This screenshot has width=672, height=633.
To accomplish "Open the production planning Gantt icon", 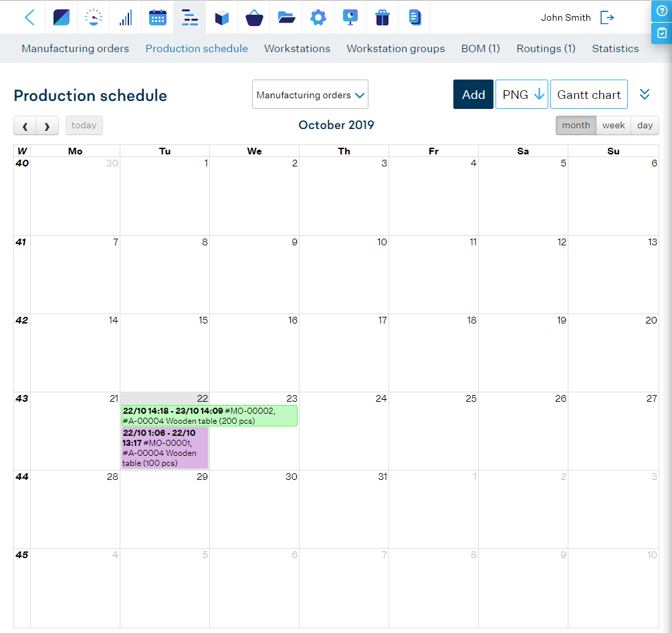I will click(x=189, y=17).
